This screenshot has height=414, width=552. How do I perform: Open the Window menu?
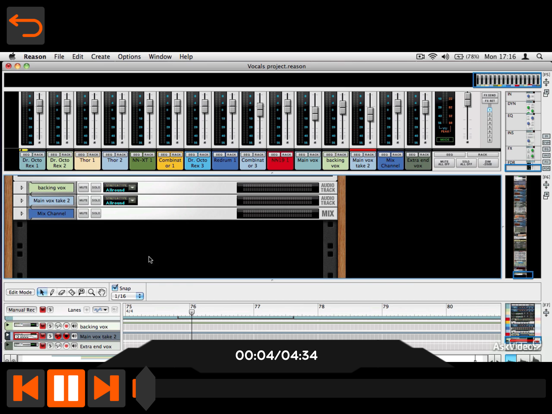(x=160, y=56)
